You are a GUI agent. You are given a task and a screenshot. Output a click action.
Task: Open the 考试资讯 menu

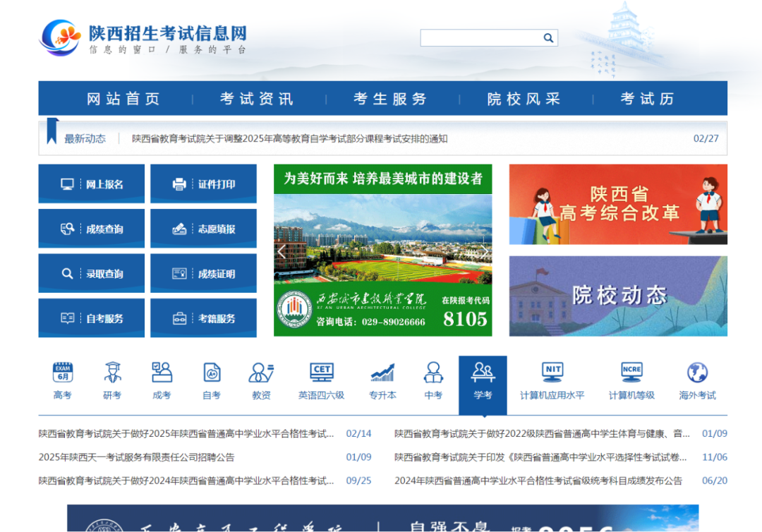coord(257,99)
